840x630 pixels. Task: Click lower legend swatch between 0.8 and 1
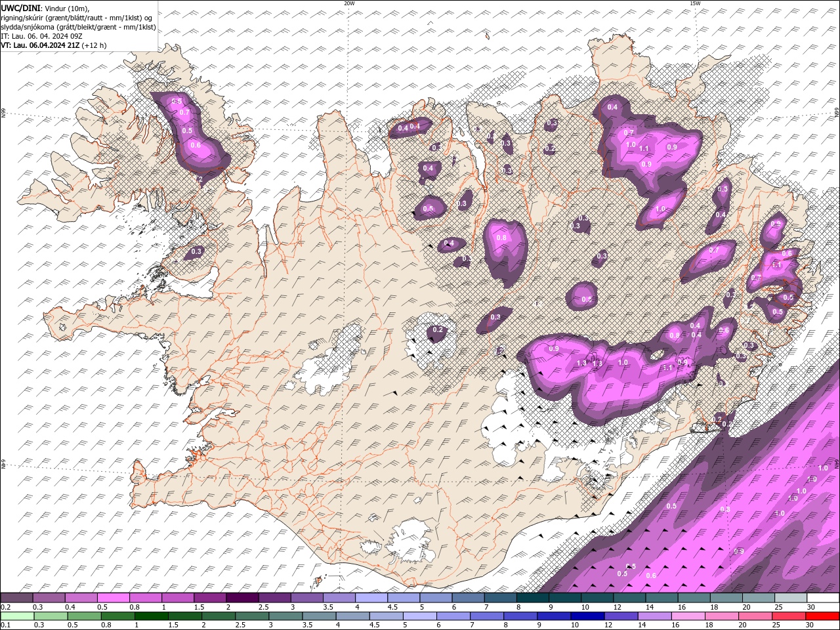[117, 616]
